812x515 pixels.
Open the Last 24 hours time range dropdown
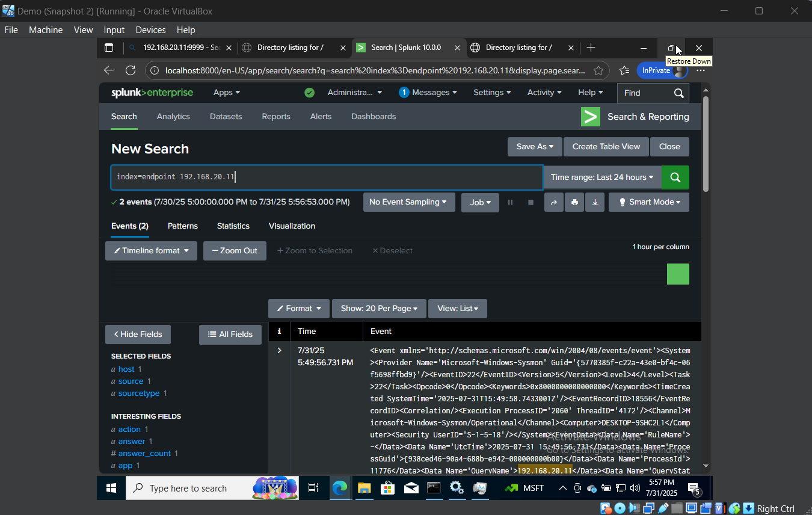(601, 177)
